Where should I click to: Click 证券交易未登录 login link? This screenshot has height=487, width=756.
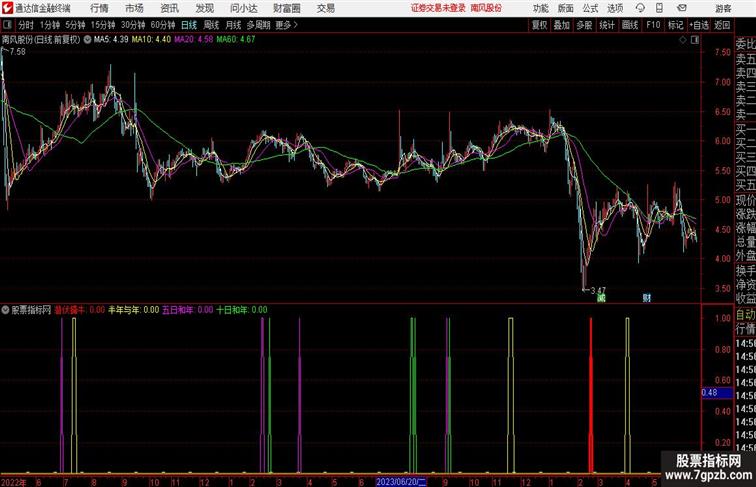click(438, 8)
